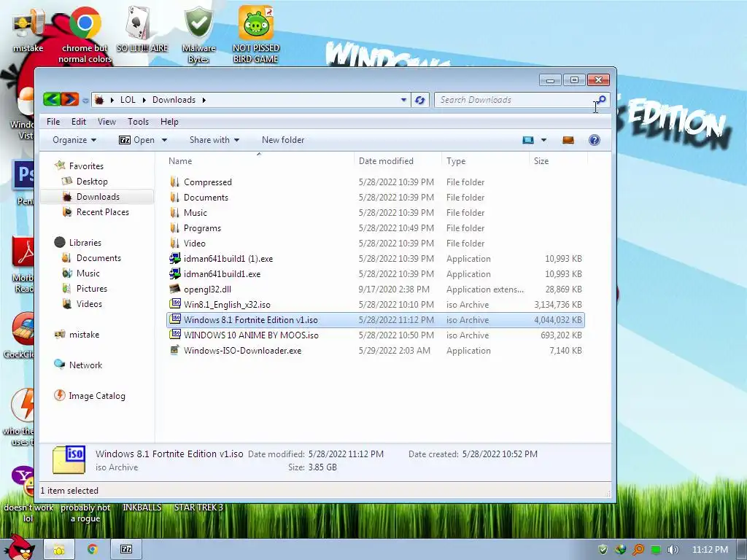Go forward with the orange Forward arrow
747x560 pixels.
pyautogui.click(x=69, y=99)
